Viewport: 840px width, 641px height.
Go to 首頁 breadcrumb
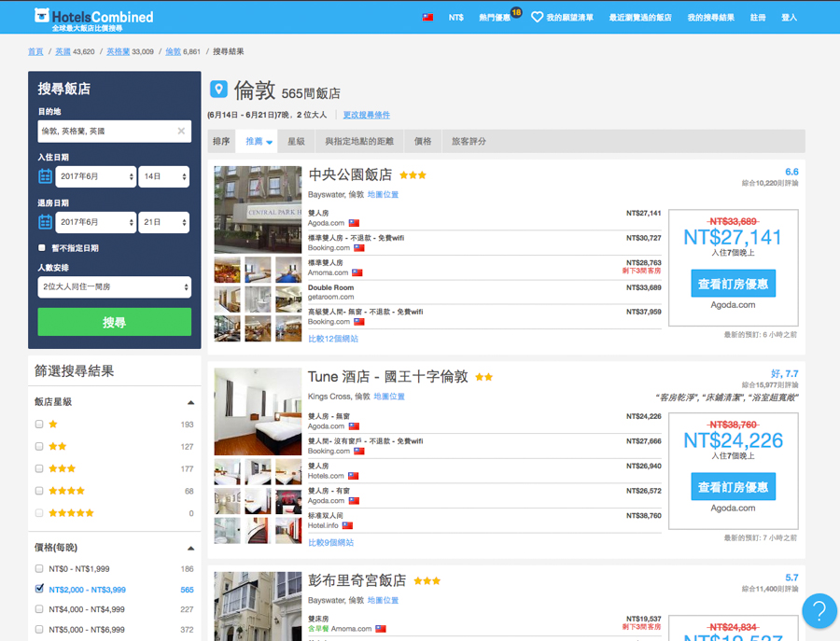tap(35, 52)
